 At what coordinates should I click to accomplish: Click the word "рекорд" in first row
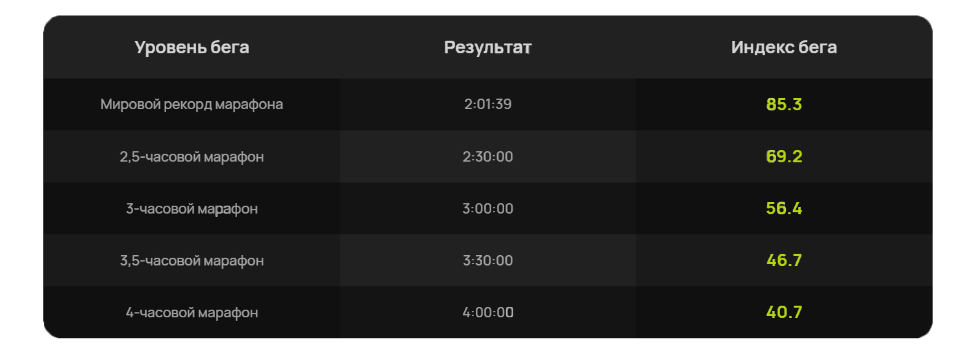pos(188,105)
